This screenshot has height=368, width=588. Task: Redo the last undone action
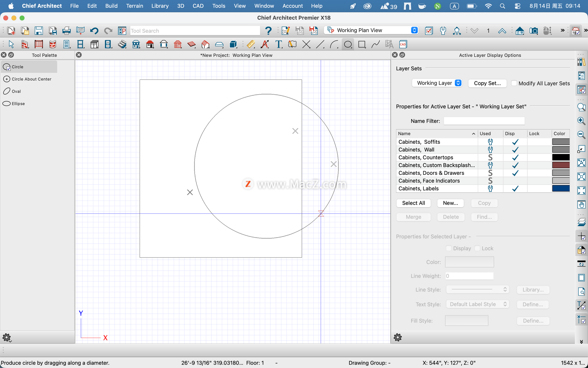pyautogui.click(x=108, y=31)
